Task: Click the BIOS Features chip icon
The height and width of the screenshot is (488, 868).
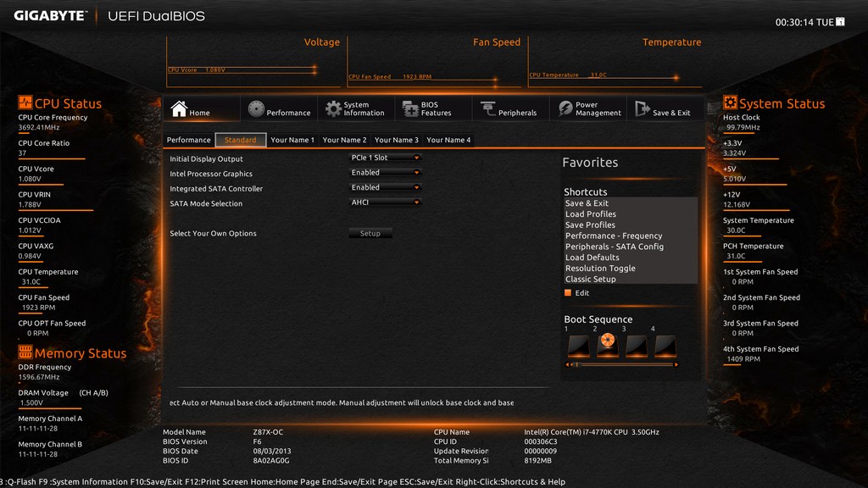Action: [410, 109]
